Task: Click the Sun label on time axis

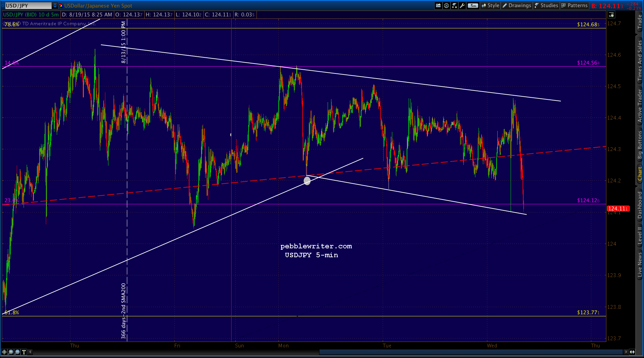Action: (x=239, y=346)
